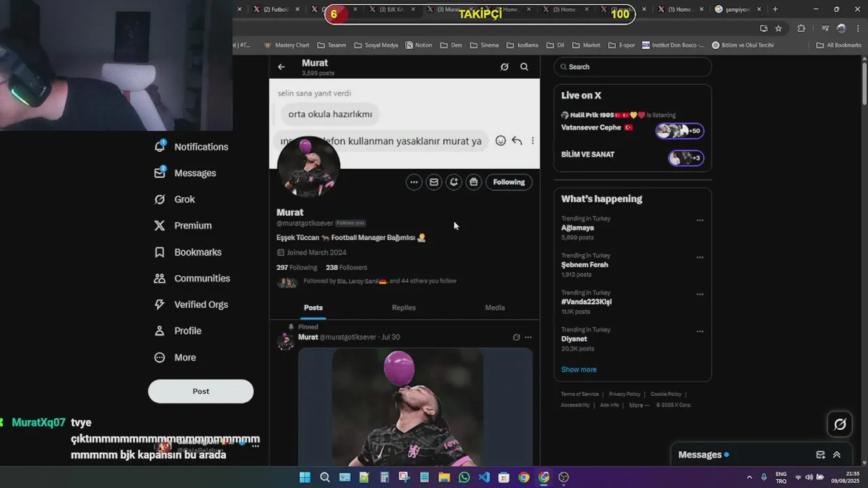Send a direct message to Murat
Viewport: 868px width, 488px height.
434,182
